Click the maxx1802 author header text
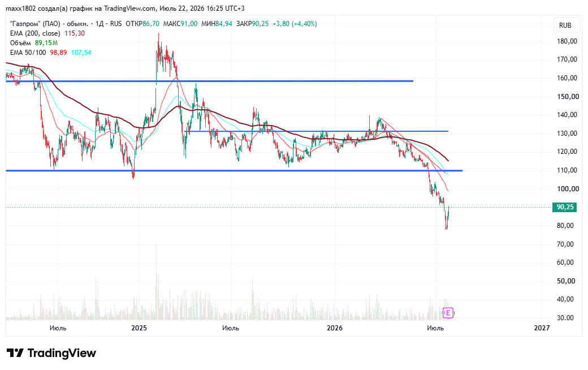 [x=21, y=8]
